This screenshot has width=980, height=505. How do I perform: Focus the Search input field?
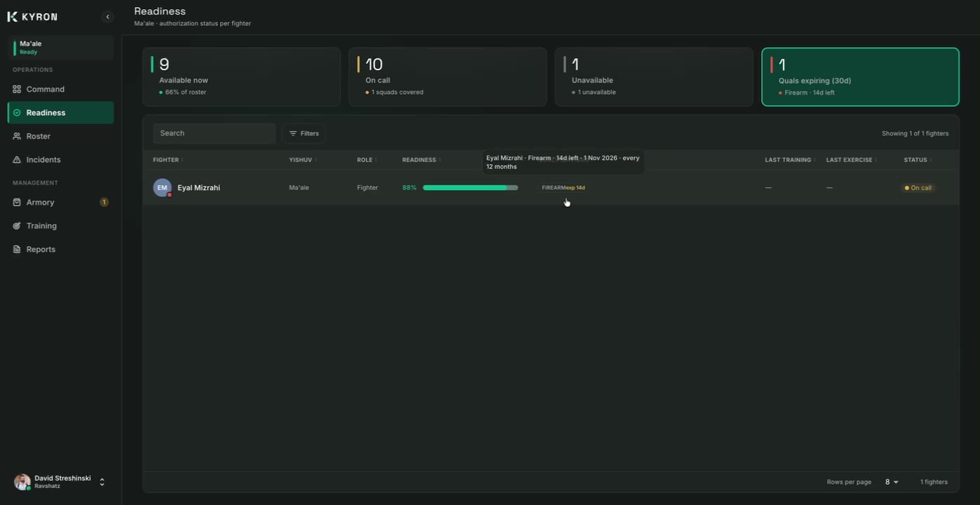pyautogui.click(x=214, y=133)
